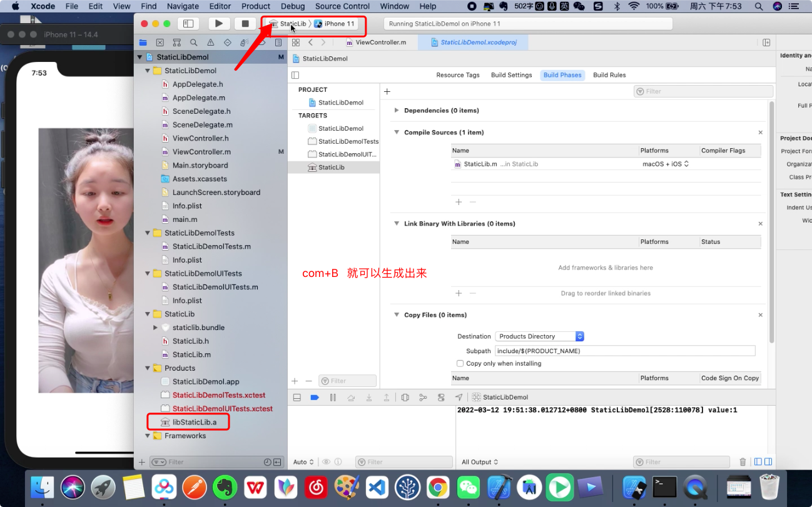This screenshot has height=507, width=812.
Task: Go forward in editor history
Action: (323, 43)
